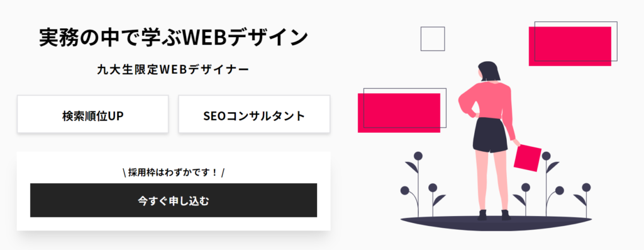The image size is (644, 250).
Task: Click the woman's dark hair
Action: click(490, 71)
